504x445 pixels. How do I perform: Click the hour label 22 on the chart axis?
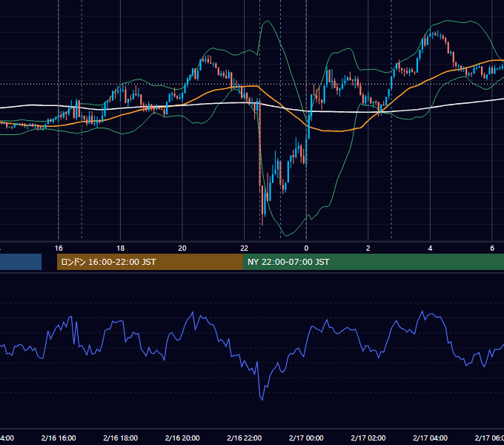(x=245, y=248)
